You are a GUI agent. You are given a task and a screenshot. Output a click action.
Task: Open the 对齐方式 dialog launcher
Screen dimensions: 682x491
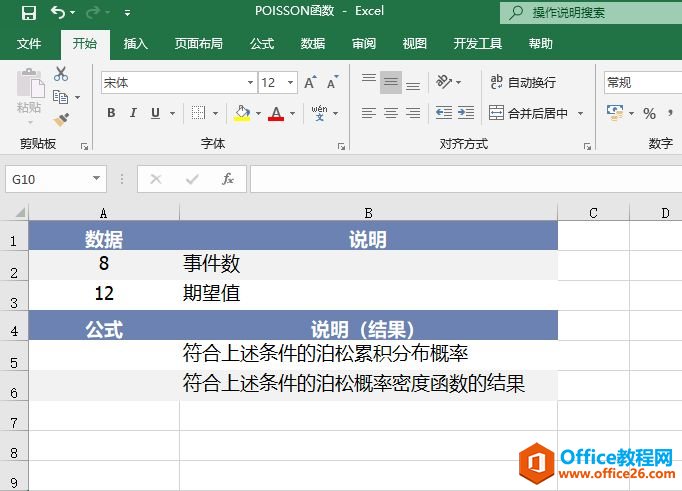click(x=587, y=147)
